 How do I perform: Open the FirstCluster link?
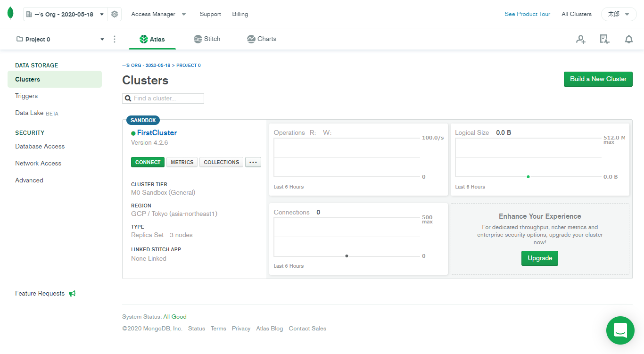(x=157, y=133)
